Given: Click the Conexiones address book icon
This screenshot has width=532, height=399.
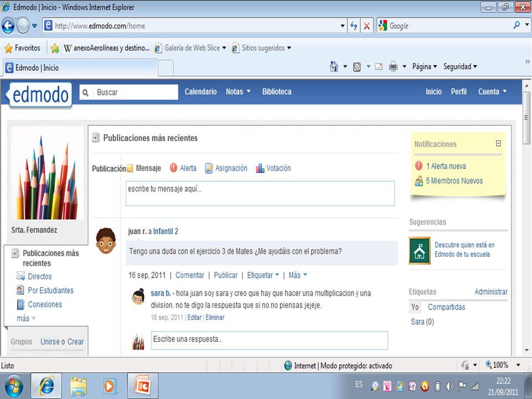Looking at the screenshot, I should 21,304.
